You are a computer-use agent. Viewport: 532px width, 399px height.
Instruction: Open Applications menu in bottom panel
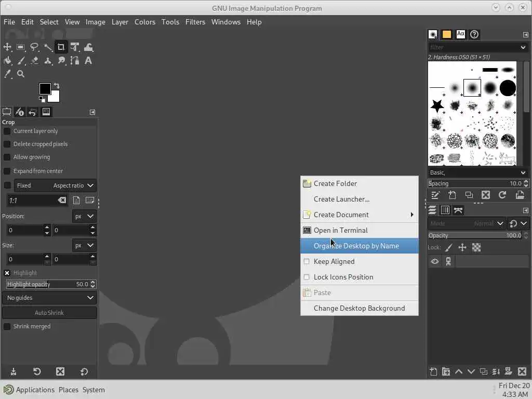pos(35,390)
